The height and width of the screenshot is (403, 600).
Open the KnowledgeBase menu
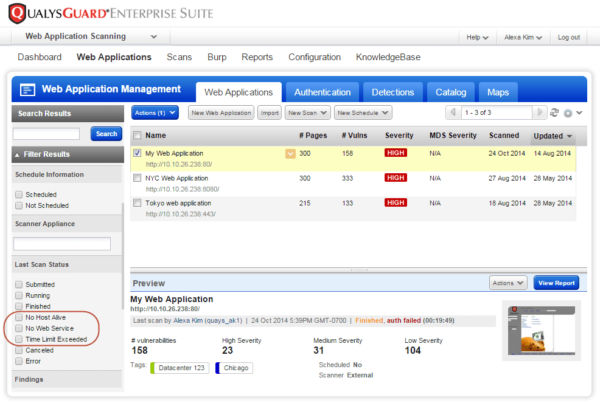point(388,57)
